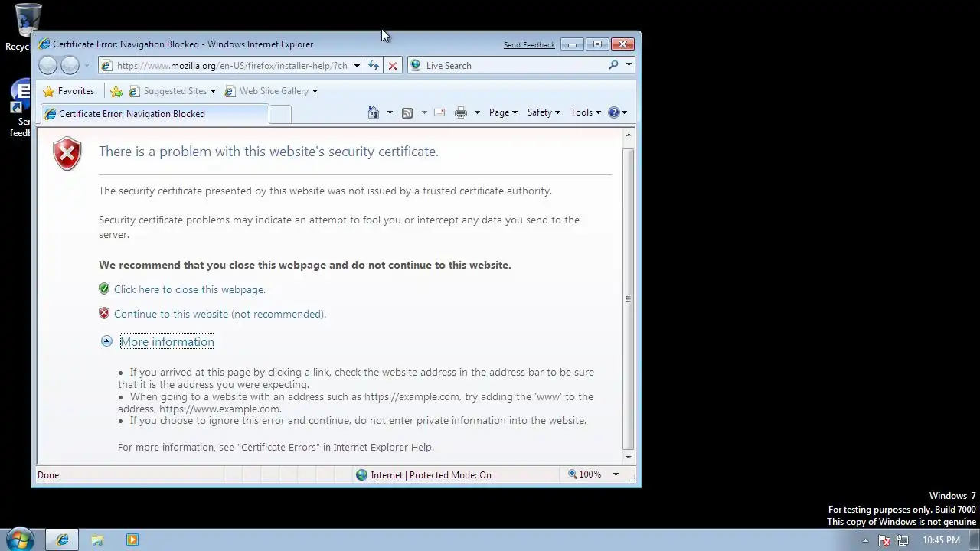Open the Home button dropdown arrow

point(390,112)
